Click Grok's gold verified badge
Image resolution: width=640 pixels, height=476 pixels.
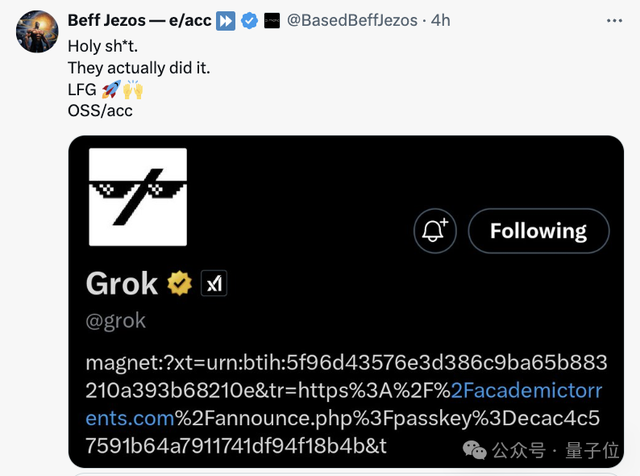[x=180, y=284]
